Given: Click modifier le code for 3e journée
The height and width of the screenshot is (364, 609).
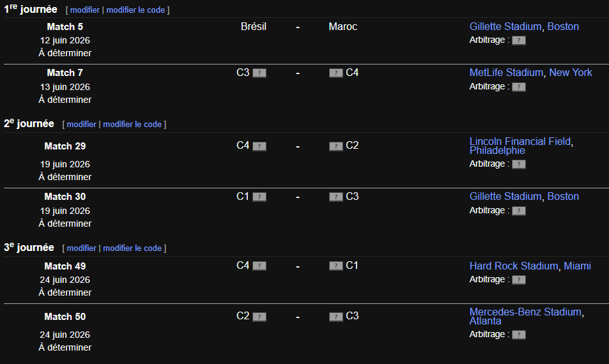Looking at the screenshot, I should pos(132,248).
